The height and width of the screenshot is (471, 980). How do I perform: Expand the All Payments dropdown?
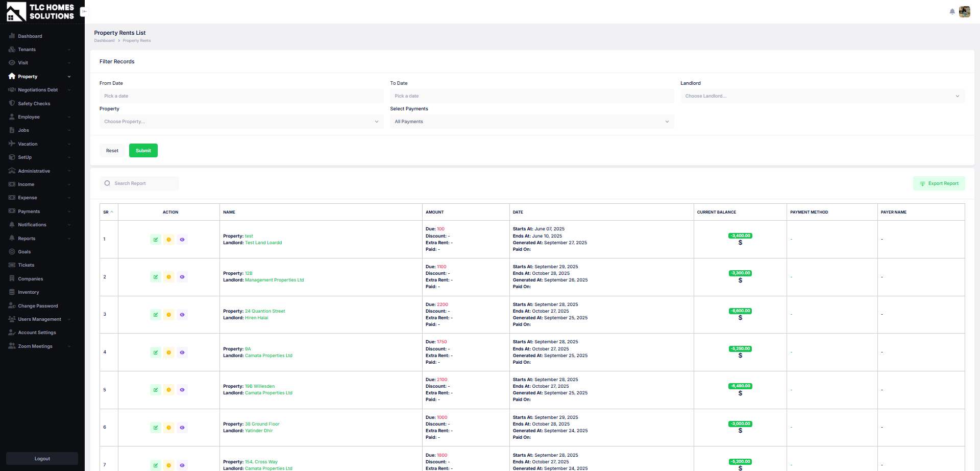(x=531, y=122)
